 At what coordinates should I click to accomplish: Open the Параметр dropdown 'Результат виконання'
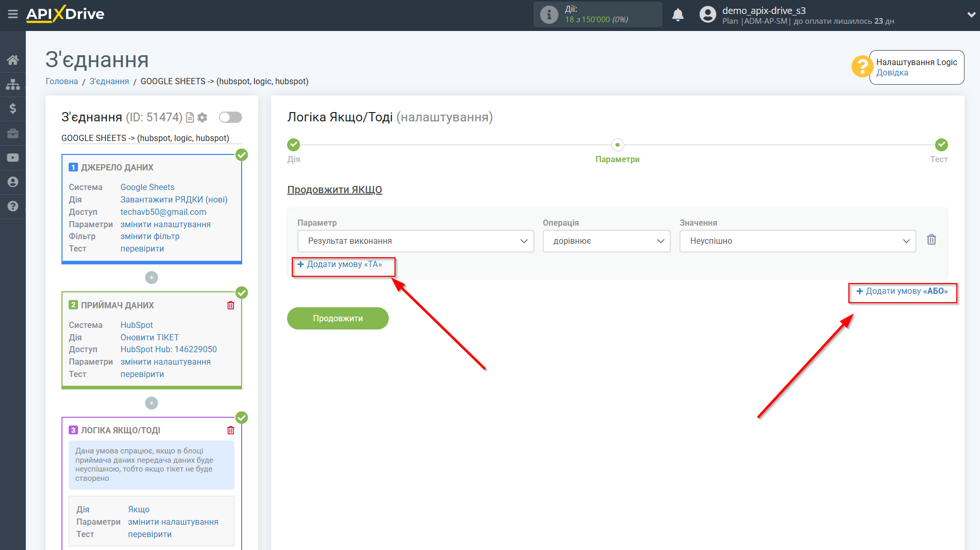click(x=416, y=241)
